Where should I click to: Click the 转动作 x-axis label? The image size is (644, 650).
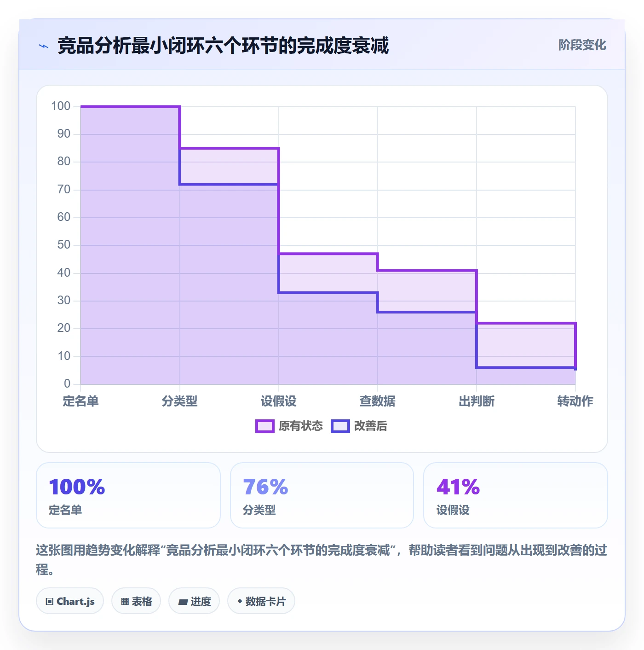coord(575,401)
